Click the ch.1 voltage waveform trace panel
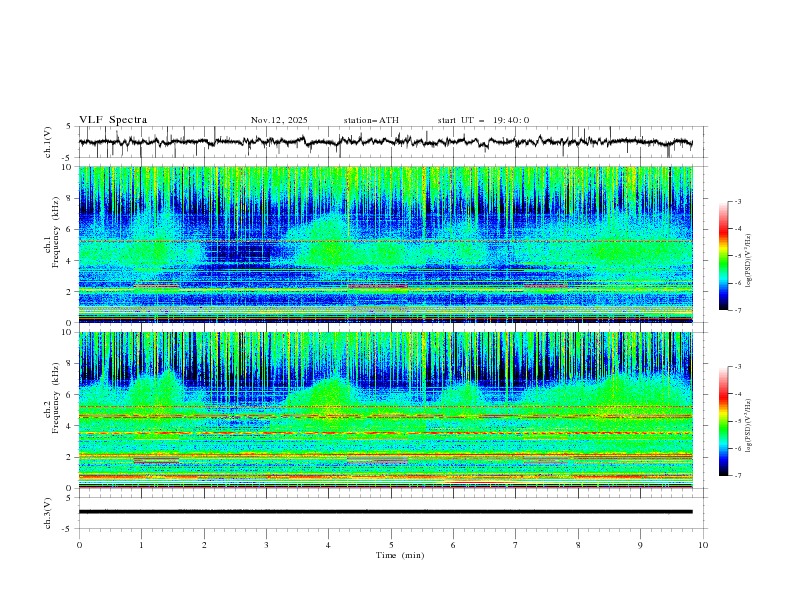Image resolution: width=792 pixels, height=612 pixels. pos(393,142)
